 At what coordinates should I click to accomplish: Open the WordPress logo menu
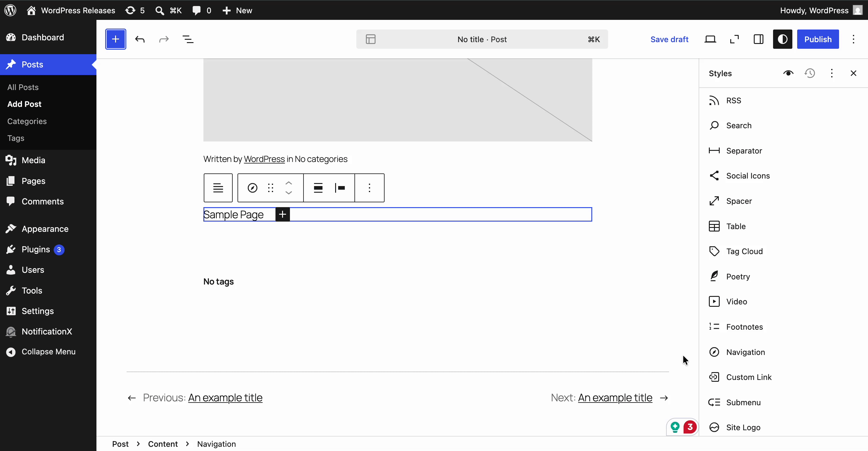(x=11, y=10)
